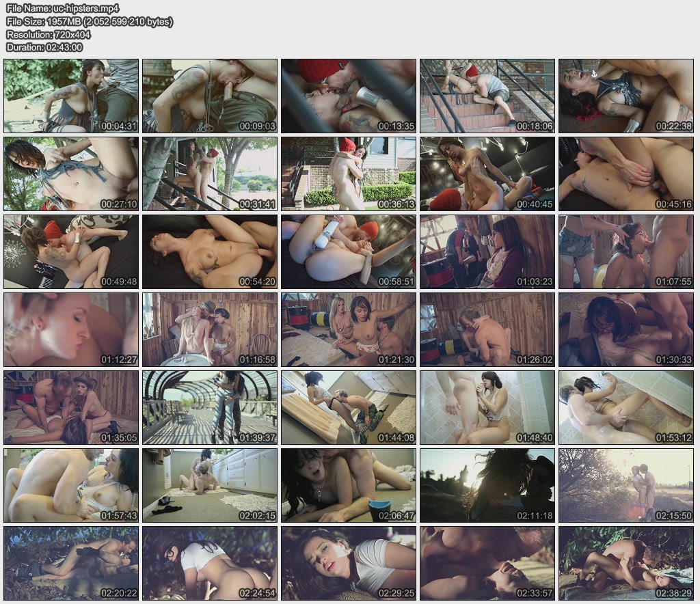Open the thumbnail at 02:29:25
The image size is (700, 604).
coord(349,563)
